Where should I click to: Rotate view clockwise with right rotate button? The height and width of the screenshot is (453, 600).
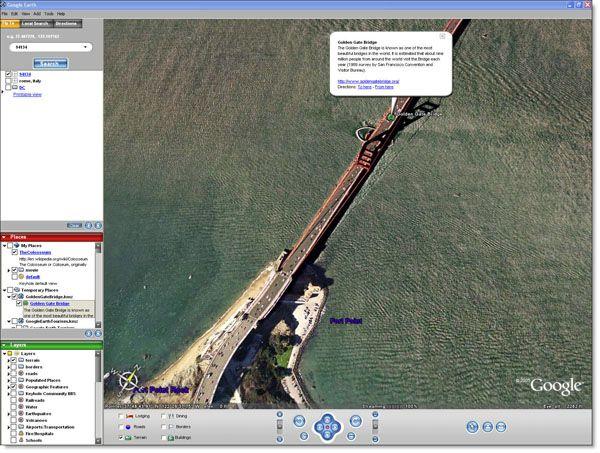click(x=356, y=421)
